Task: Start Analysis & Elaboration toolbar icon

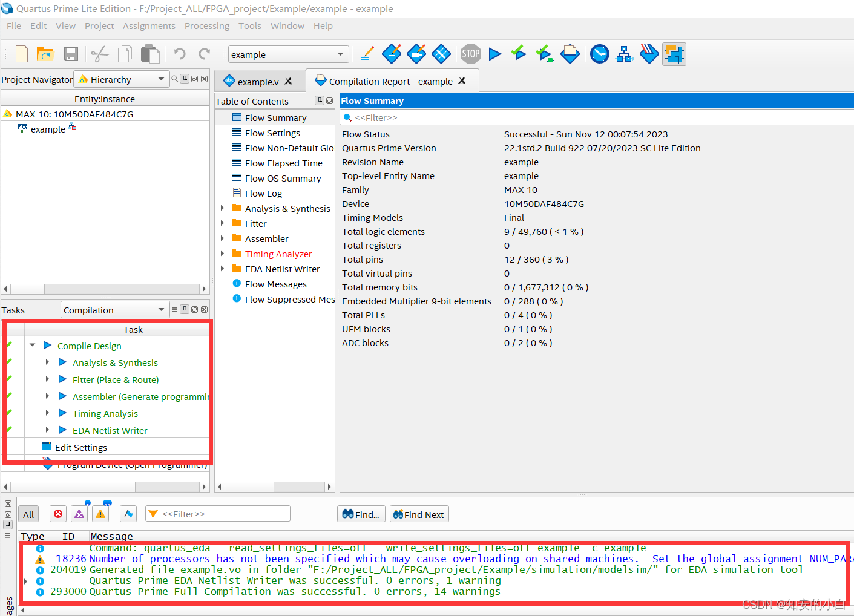Action: (x=519, y=54)
